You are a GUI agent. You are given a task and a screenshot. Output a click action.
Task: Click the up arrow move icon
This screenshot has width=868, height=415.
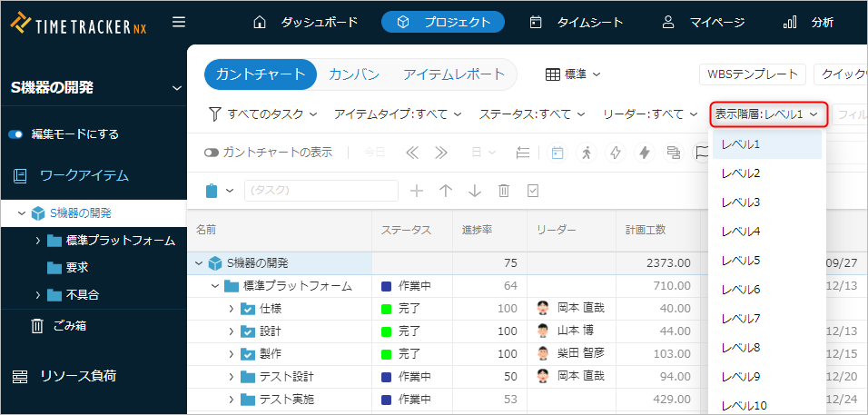[446, 191]
